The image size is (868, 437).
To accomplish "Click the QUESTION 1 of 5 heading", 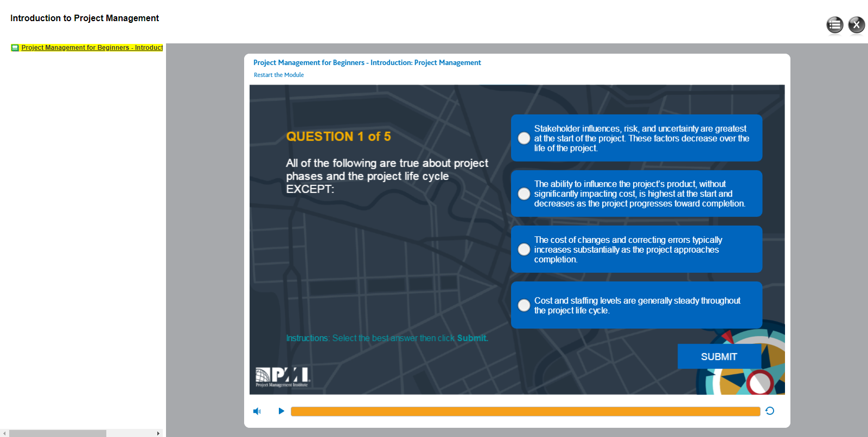I will (339, 137).
